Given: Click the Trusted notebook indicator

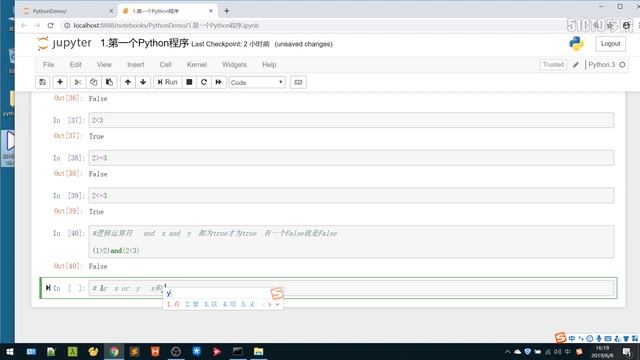Looking at the screenshot, I should click(x=553, y=64).
